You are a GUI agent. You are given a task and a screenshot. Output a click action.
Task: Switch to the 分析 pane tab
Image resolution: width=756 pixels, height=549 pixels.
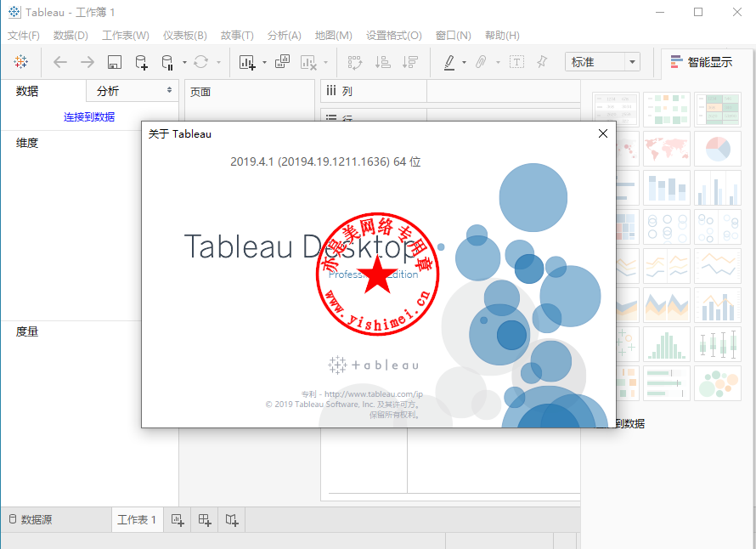pyautogui.click(x=108, y=91)
